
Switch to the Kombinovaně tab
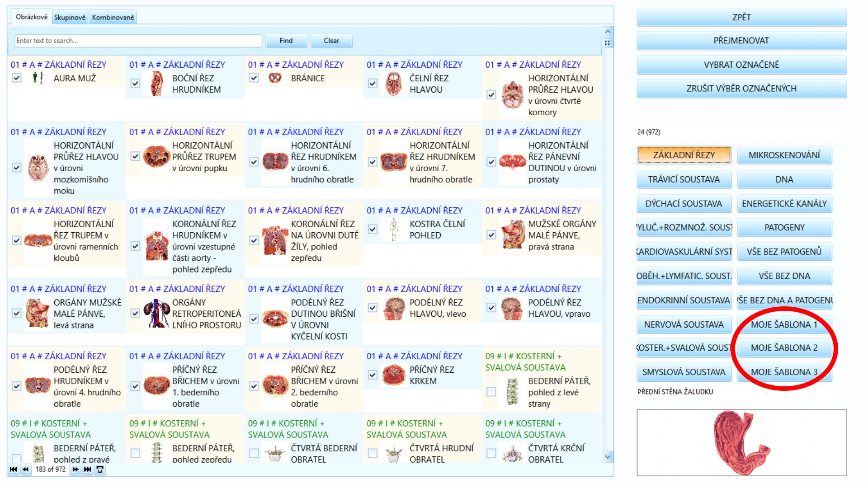(x=113, y=17)
